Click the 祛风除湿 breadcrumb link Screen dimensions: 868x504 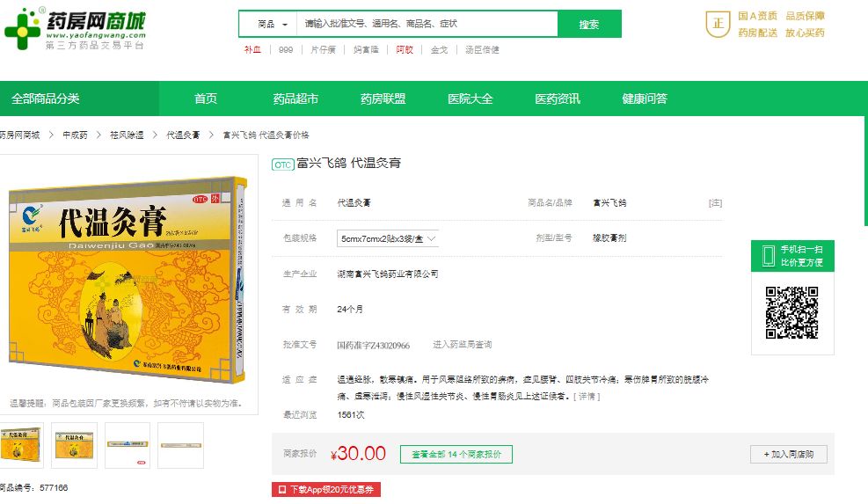pos(127,135)
